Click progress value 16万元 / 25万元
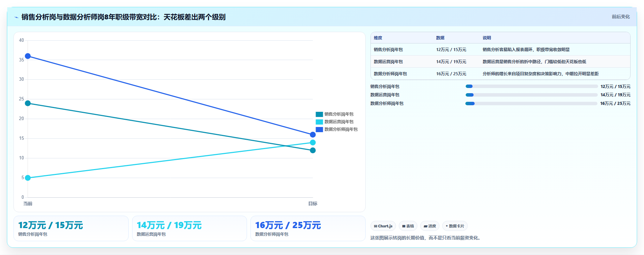 coord(615,104)
